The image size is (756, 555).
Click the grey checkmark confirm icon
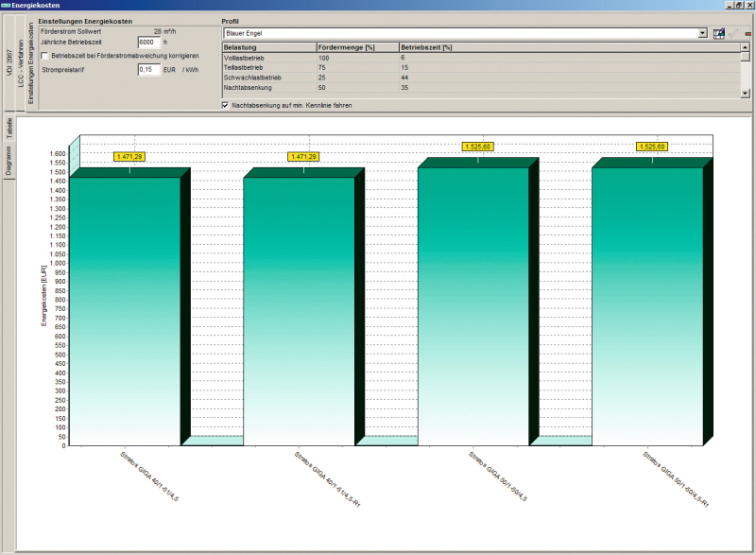pyautogui.click(x=733, y=33)
